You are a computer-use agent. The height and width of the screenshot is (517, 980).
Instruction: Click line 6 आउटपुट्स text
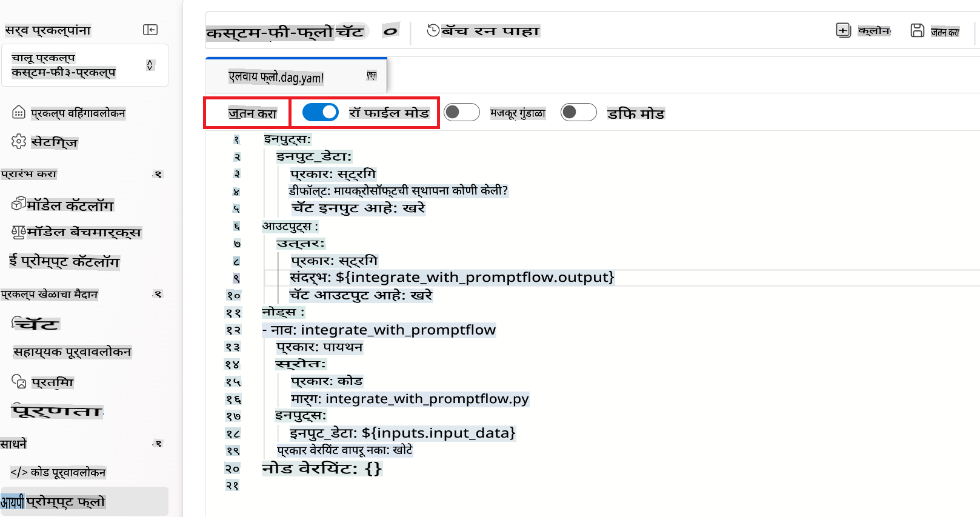coord(290,226)
